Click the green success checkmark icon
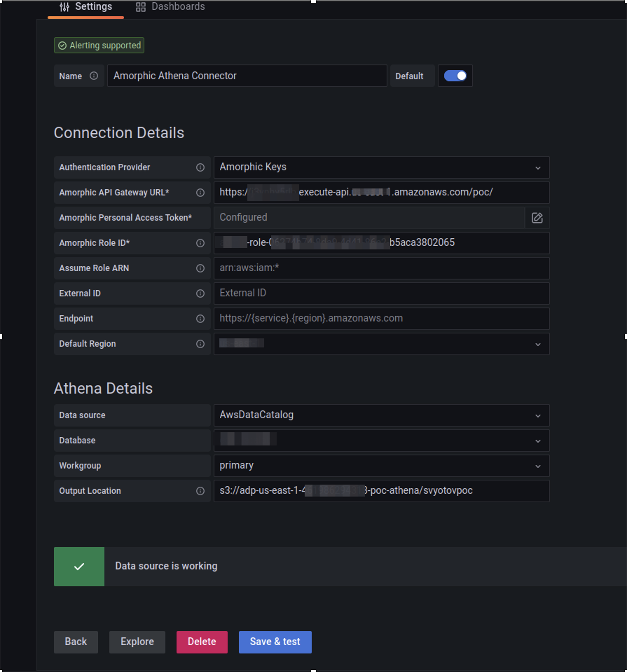Viewport: 627px width, 672px height. (x=79, y=567)
